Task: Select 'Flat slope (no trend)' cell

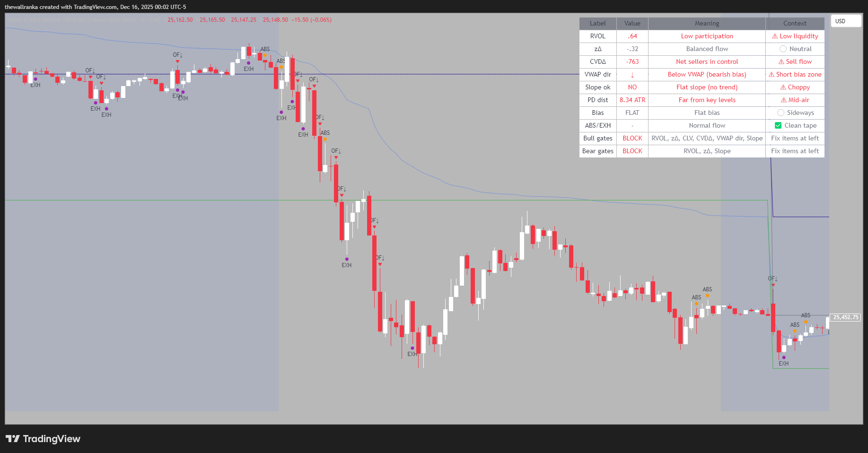Action: [707, 87]
